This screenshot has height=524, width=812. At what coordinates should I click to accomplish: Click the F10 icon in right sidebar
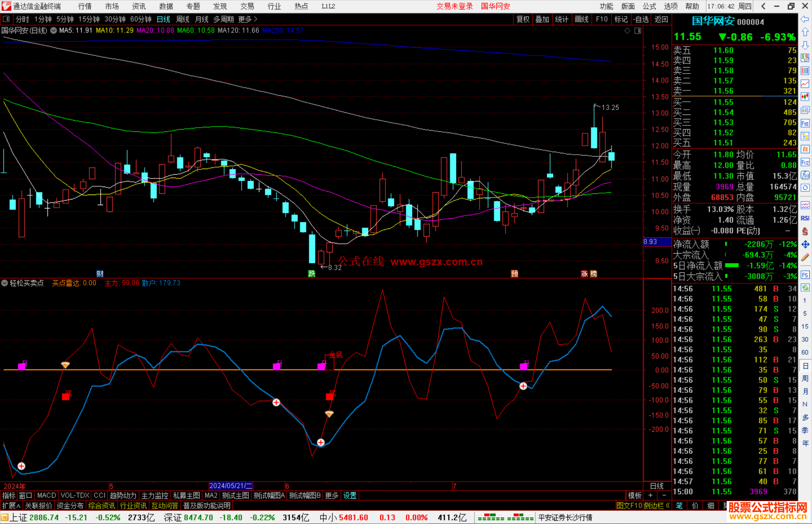coord(805,123)
